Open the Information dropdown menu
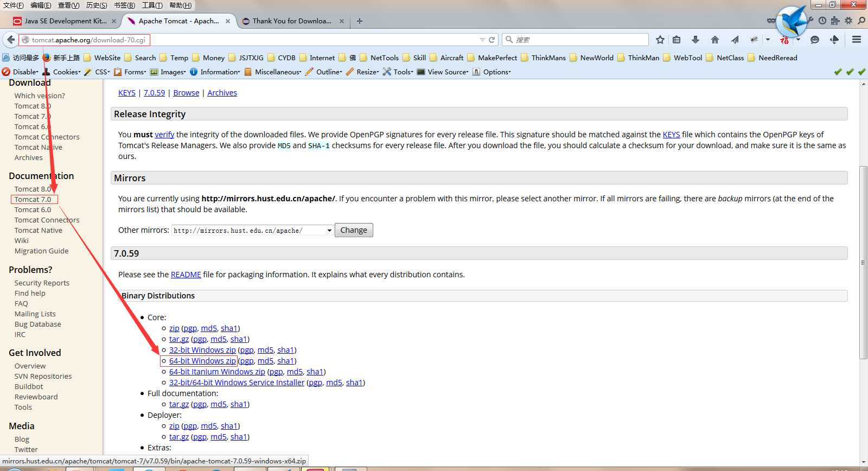This screenshot has width=868, height=471. tap(215, 72)
